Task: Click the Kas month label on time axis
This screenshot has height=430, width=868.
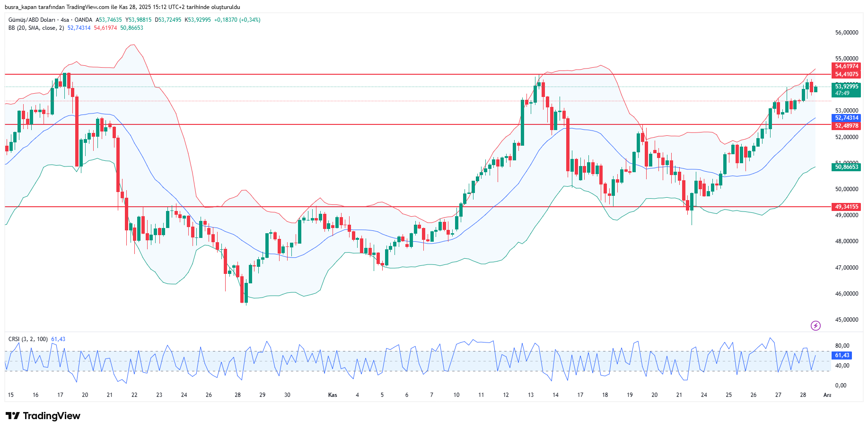Action: (333, 395)
